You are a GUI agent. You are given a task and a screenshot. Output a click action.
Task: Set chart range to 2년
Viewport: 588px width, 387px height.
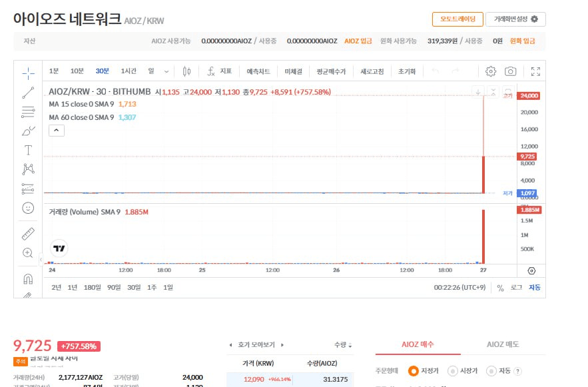(x=56, y=288)
